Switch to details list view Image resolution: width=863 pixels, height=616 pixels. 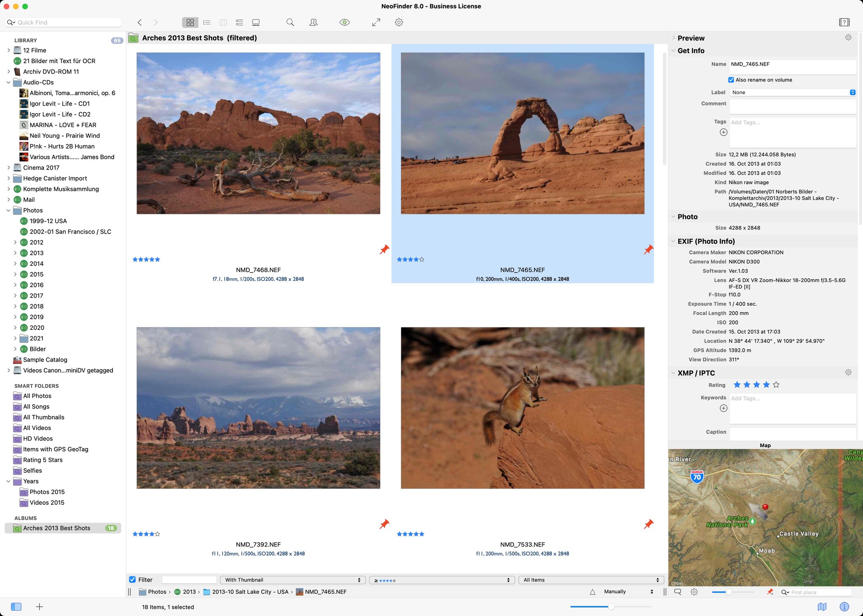[x=239, y=22]
